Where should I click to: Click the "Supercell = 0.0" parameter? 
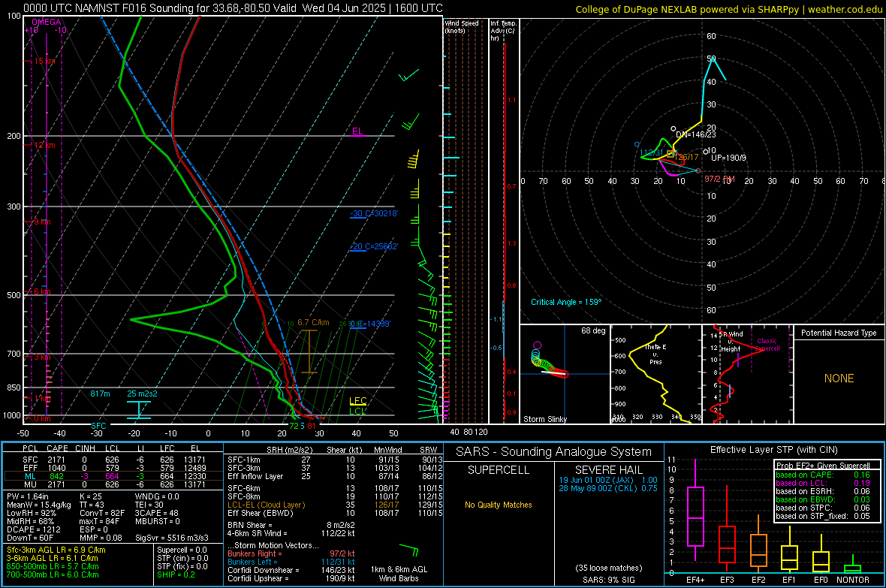182,550
